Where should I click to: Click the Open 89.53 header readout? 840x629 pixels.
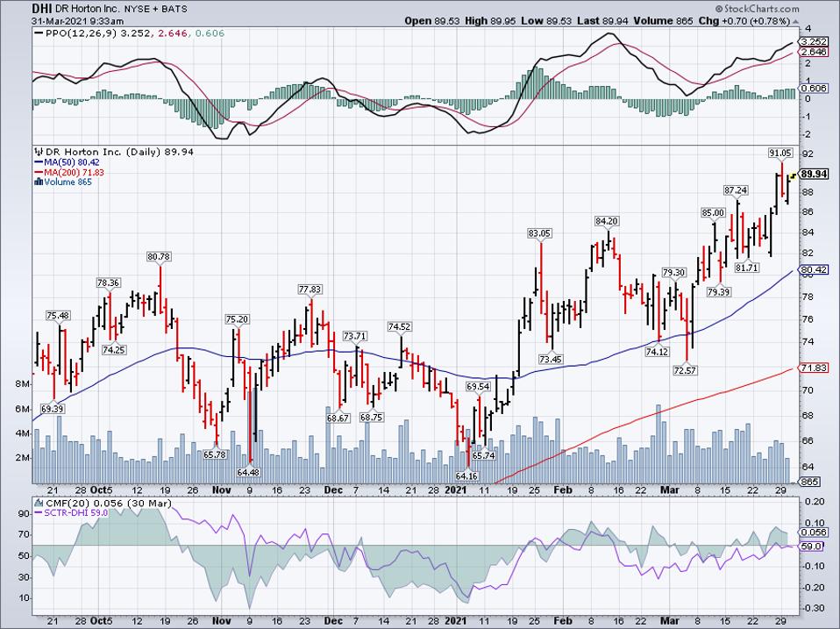(433, 21)
